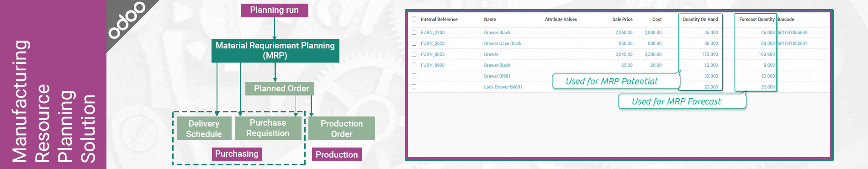This screenshot has height=169, width=868.
Task: Check the box for FURN_8855
Action: pyautogui.click(x=414, y=54)
